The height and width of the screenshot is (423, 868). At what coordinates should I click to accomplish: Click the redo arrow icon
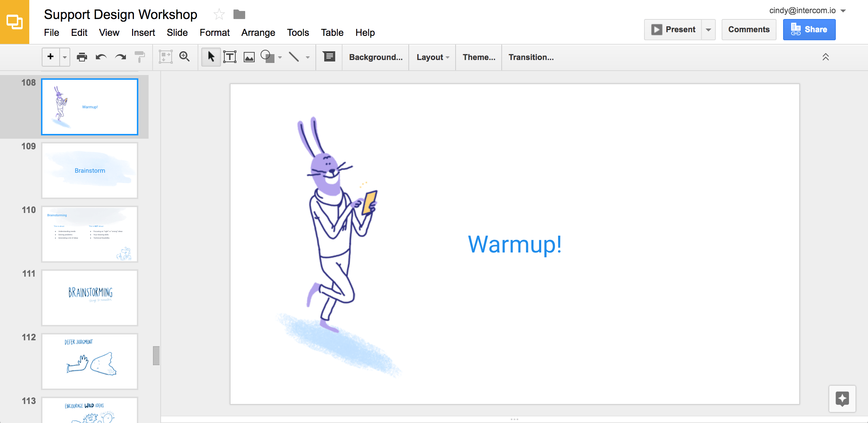[x=120, y=57]
